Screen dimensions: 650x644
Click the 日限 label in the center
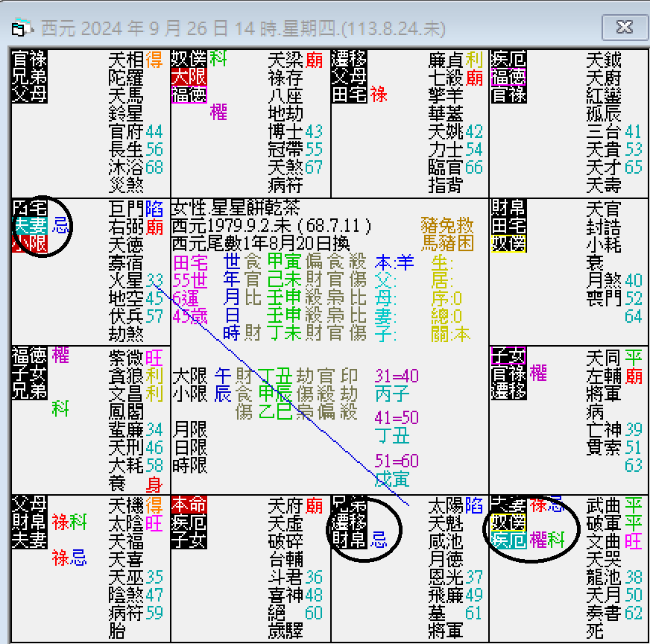coord(189,447)
